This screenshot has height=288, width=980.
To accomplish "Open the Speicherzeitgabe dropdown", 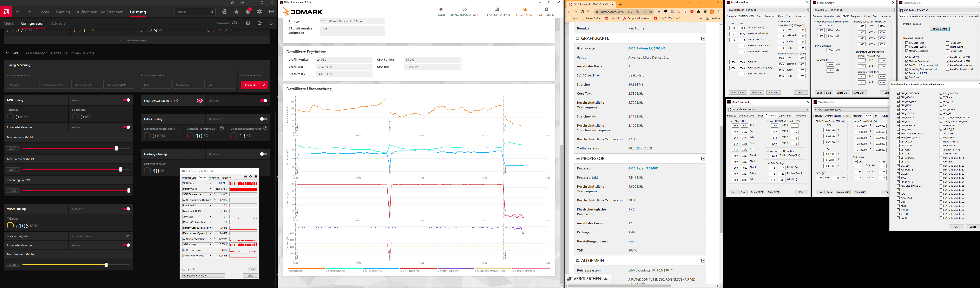I will tap(100, 236).
